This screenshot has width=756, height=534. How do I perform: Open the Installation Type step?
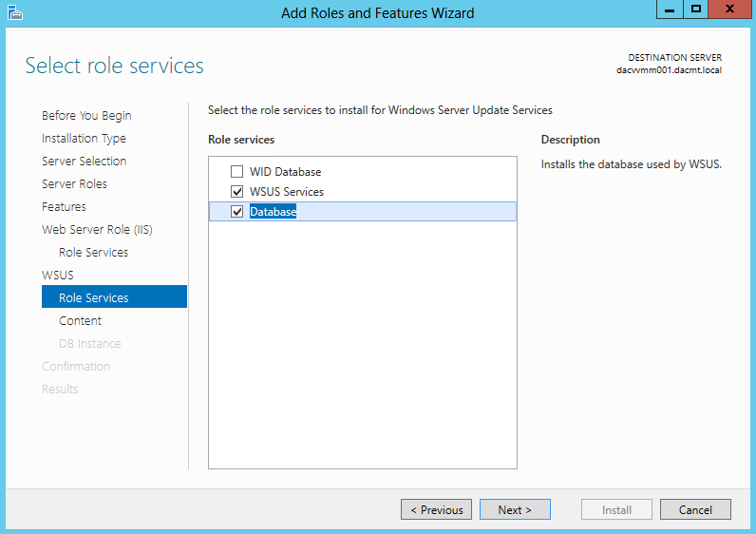pos(84,139)
